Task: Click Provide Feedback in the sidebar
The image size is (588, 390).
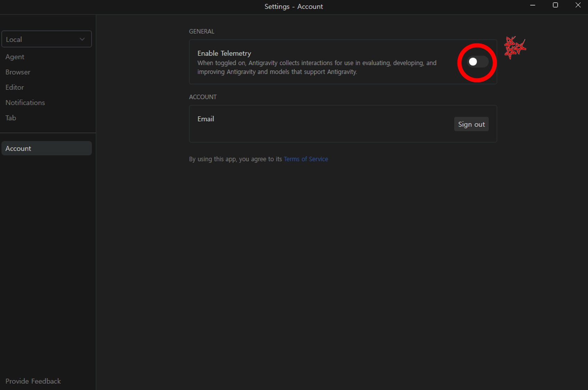Action: coord(33,381)
